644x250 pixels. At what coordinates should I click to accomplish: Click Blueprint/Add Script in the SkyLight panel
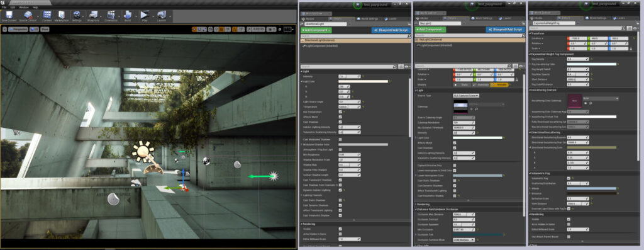[x=504, y=30]
